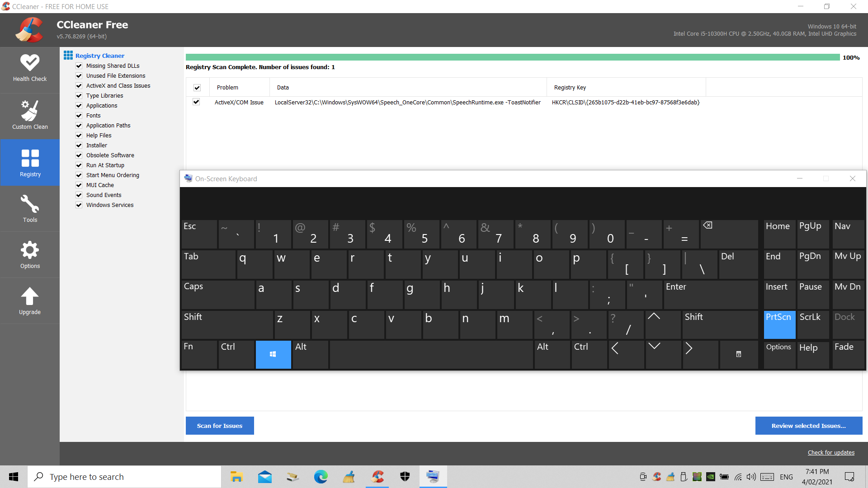Enable the Unused File Extensions checkbox
Viewport: 868px width, 488px height.
pos(79,75)
